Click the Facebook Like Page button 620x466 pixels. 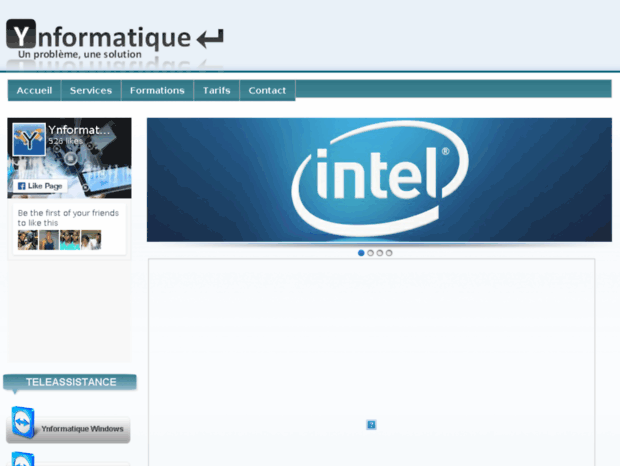pyautogui.click(x=40, y=186)
